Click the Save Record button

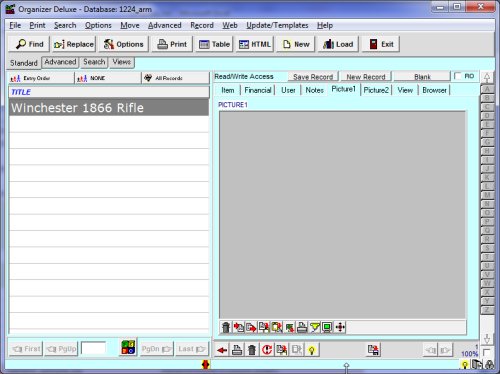313,77
